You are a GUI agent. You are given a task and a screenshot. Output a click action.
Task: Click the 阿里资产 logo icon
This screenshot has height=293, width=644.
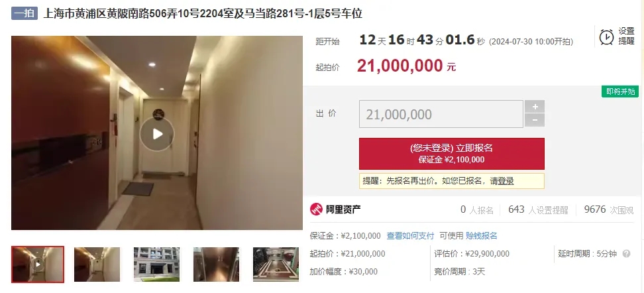pos(316,209)
